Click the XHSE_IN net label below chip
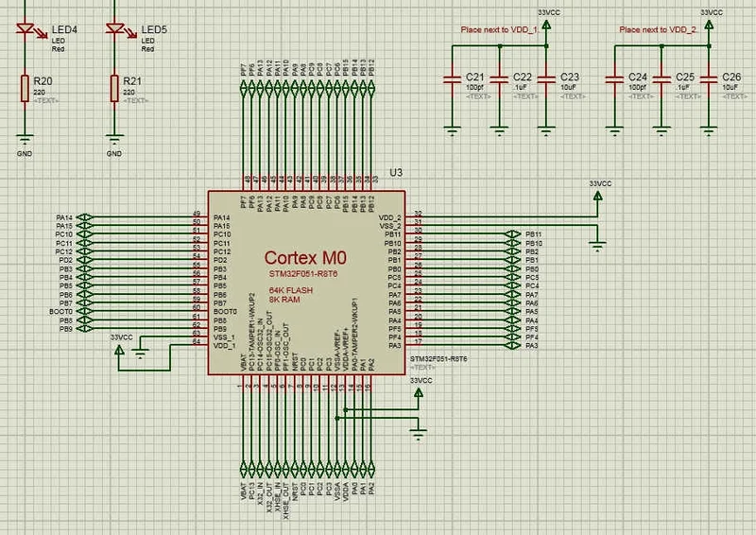Image resolution: width=756 pixels, height=535 pixels. point(277,499)
